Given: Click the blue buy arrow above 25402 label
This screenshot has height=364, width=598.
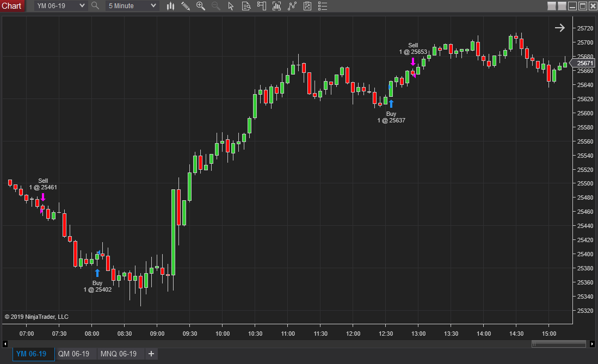Looking at the screenshot, I should [97, 273].
